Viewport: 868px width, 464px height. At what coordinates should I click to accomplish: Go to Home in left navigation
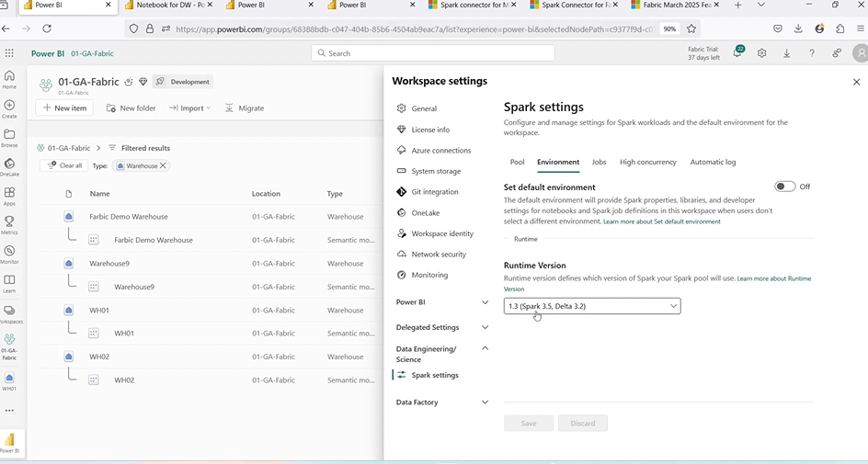point(9,80)
